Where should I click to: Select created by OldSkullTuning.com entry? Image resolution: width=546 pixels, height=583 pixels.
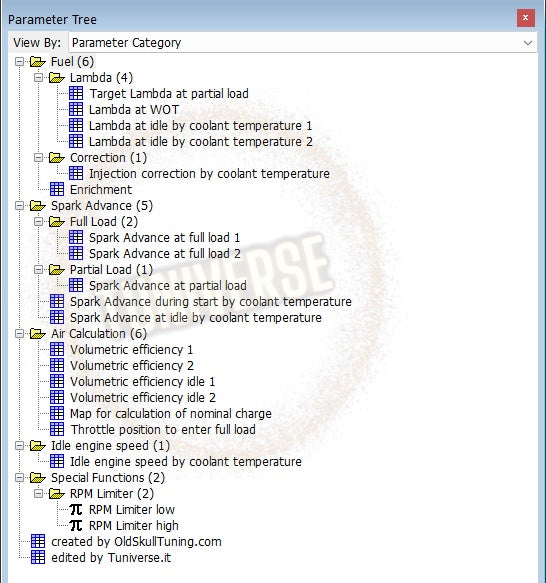point(136,541)
